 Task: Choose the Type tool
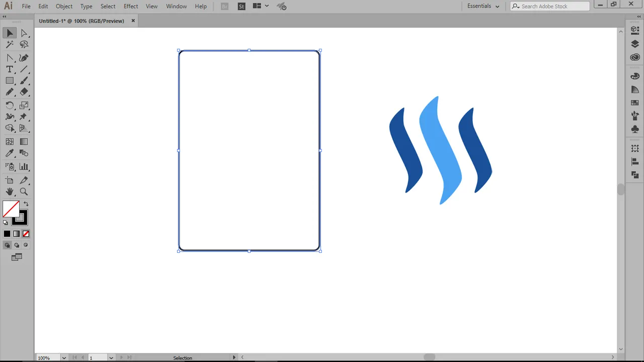[x=10, y=69]
